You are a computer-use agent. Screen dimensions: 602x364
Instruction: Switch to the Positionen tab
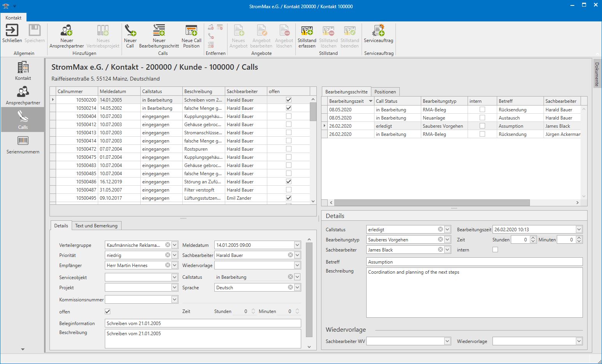[x=385, y=92]
